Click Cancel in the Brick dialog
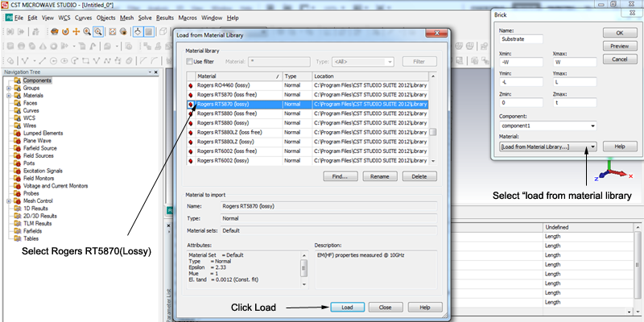The width and height of the screenshot is (644, 322). (620, 59)
